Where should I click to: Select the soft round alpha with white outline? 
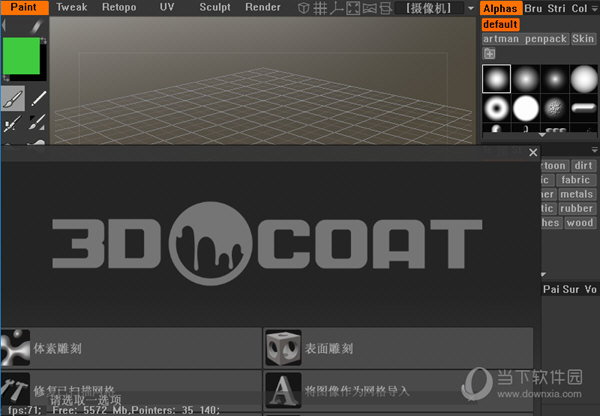pyautogui.click(x=496, y=79)
